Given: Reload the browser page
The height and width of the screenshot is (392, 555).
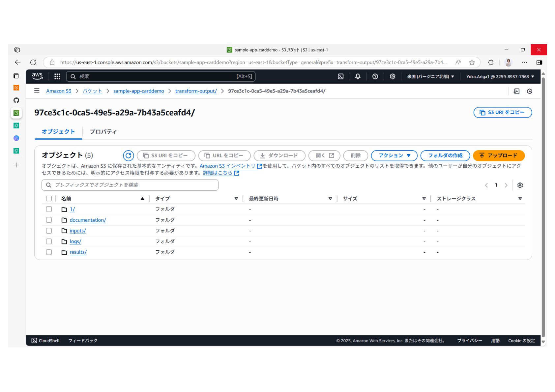Looking at the screenshot, I should pyautogui.click(x=33, y=62).
